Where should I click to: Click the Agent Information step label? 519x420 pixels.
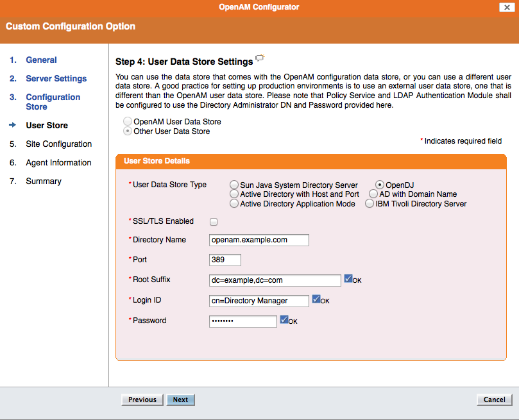[x=58, y=162]
